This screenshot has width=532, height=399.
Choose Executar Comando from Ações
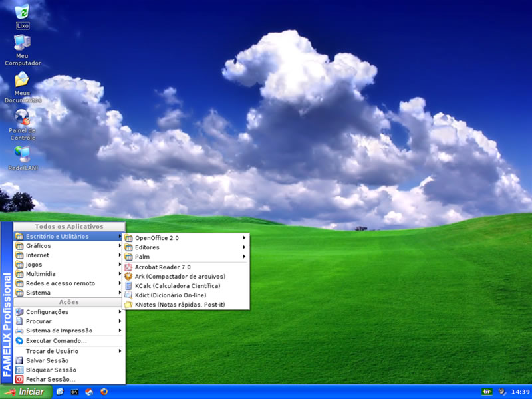click(x=58, y=340)
